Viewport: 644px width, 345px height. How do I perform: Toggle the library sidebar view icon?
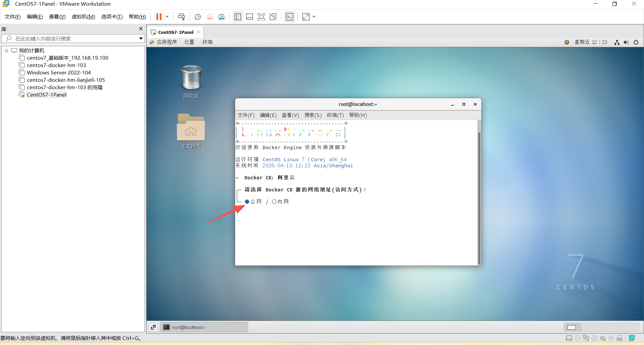(x=238, y=17)
